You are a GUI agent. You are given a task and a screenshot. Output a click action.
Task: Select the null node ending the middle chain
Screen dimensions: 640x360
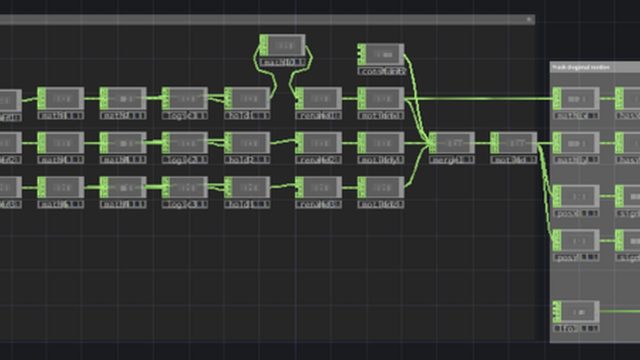pos(381,143)
